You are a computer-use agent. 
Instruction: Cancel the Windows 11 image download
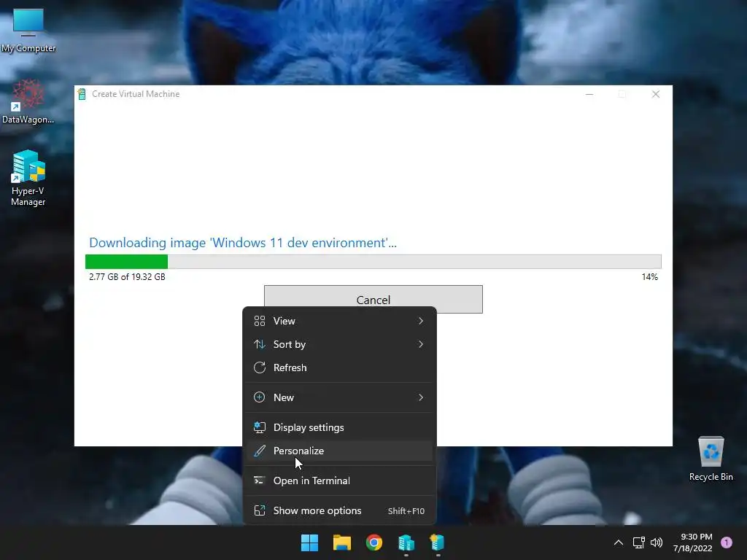tap(373, 300)
